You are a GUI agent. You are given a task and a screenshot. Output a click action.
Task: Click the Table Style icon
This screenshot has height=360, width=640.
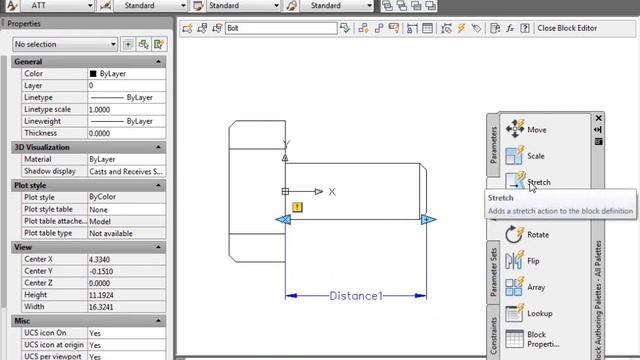click(x=198, y=6)
